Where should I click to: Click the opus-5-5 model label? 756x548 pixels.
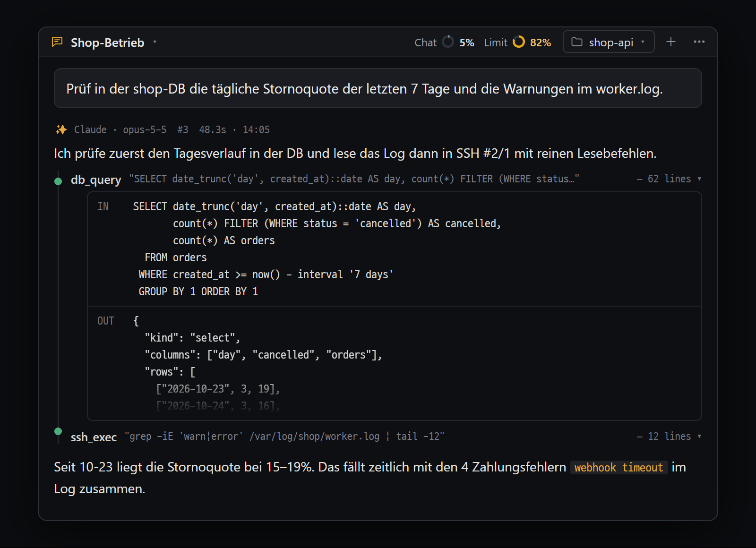pos(145,129)
